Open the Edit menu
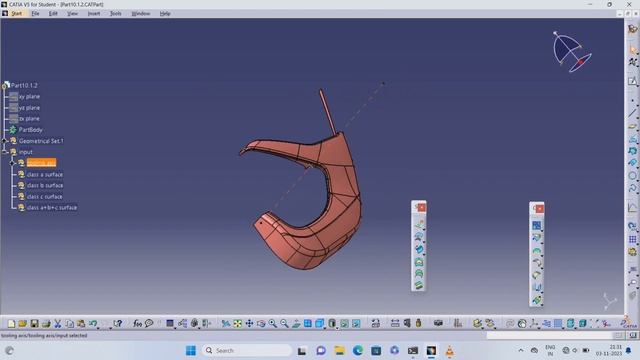640x360 pixels. click(53, 13)
